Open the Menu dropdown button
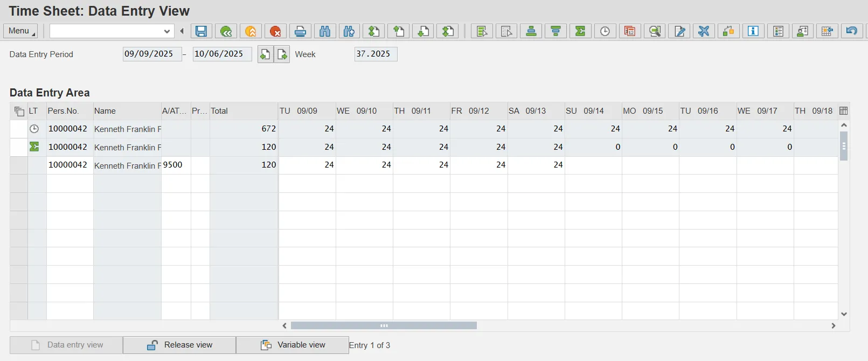The image size is (868, 361). coord(20,31)
